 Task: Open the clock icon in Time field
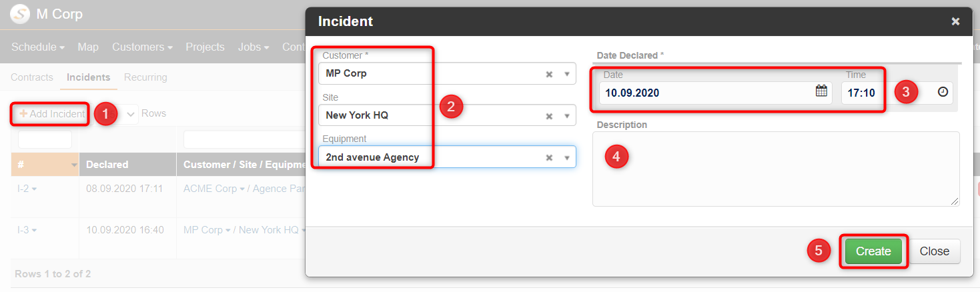pyautogui.click(x=943, y=92)
